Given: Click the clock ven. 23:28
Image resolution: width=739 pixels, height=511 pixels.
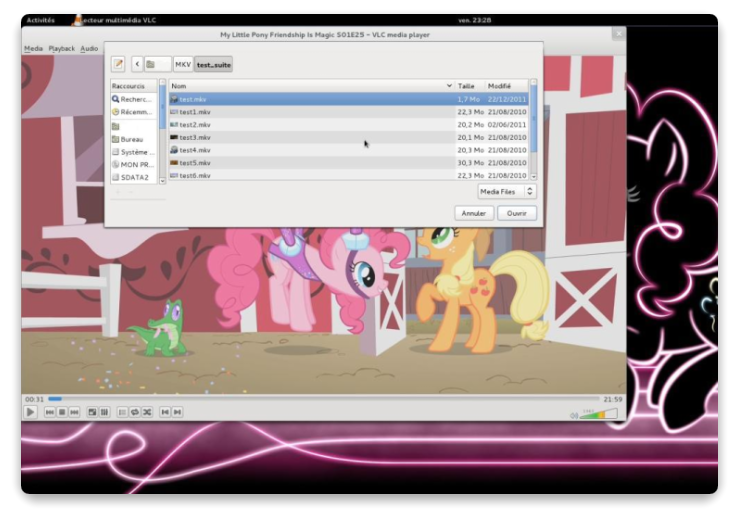Looking at the screenshot, I should coord(475,20).
